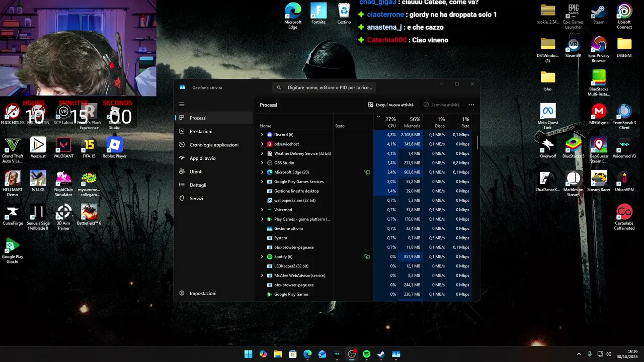Select the Fortnite desktop shortcut
The width and height of the screenshot is (644, 362).
coord(318,14)
